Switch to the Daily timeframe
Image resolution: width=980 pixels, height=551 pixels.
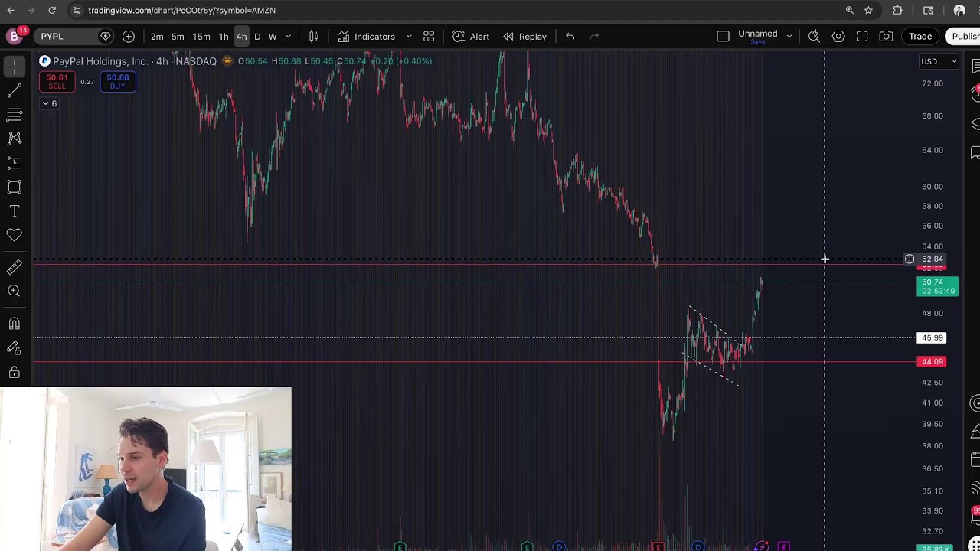(257, 36)
